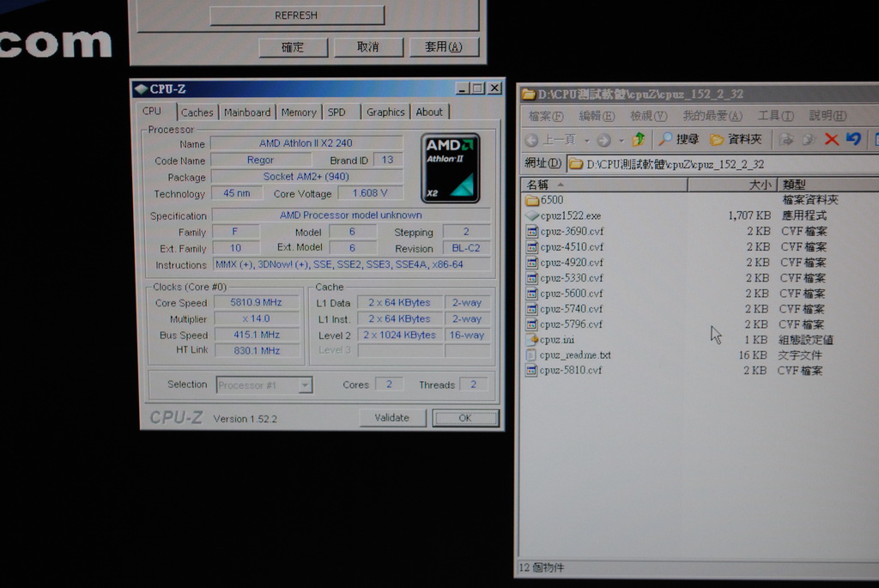Sort files by the 類型 column header
879x588 pixels.
pyautogui.click(x=828, y=185)
